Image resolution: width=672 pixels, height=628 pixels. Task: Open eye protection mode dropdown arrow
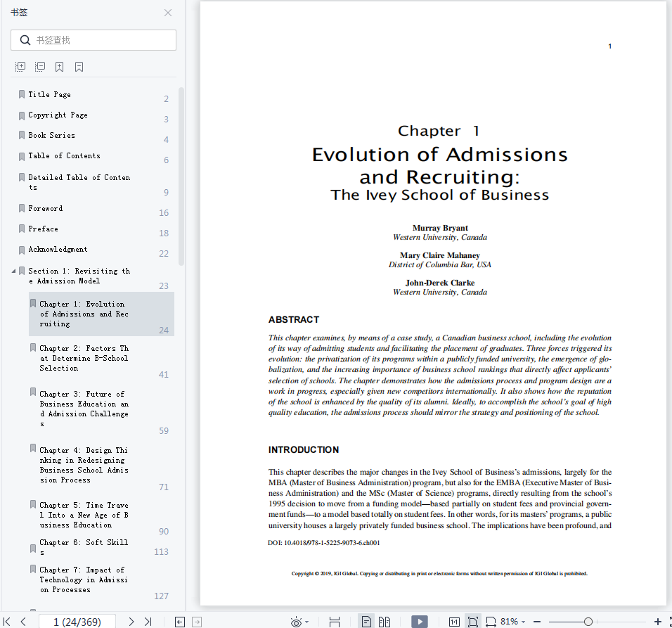pyautogui.click(x=307, y=622)
